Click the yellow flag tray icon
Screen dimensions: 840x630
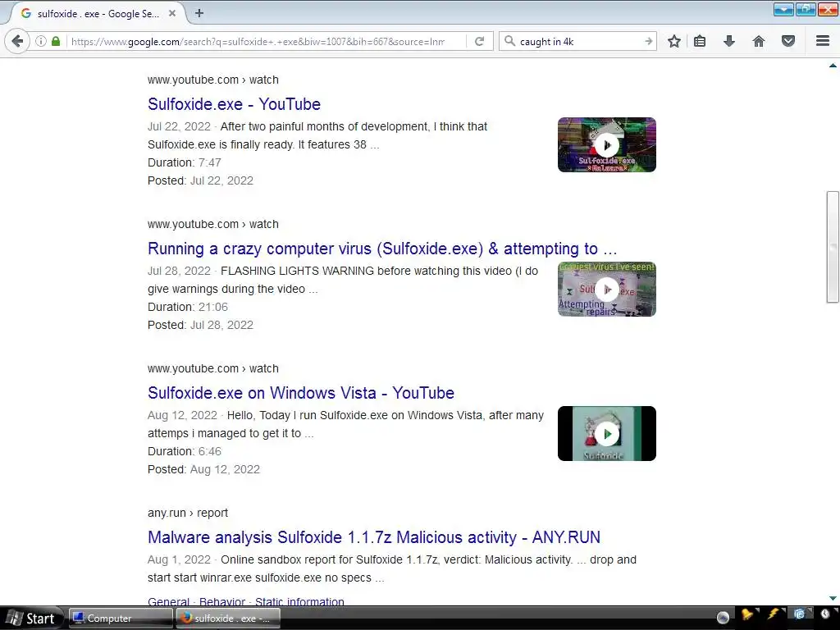point(747,614)
